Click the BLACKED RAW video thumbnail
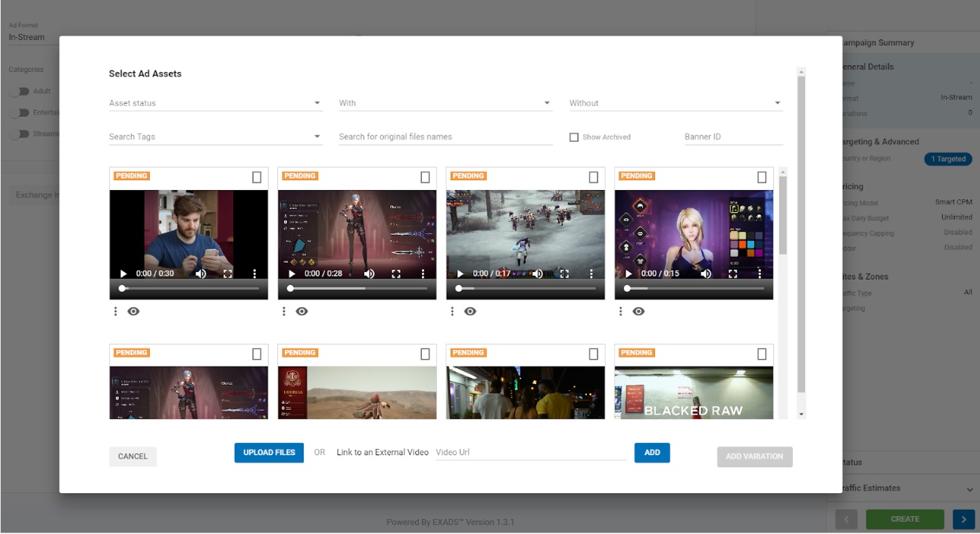This screenshot has height=534, width=980. [694, 393]
